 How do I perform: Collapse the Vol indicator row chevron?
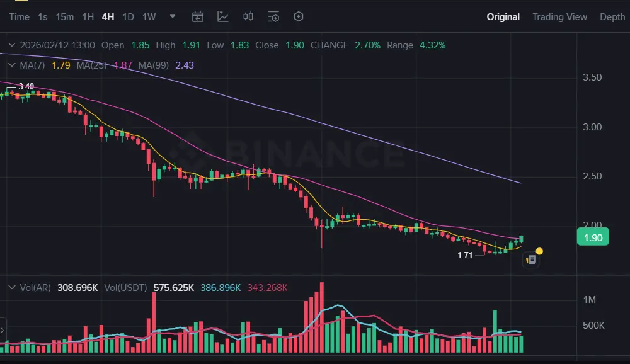click(11, 287)
